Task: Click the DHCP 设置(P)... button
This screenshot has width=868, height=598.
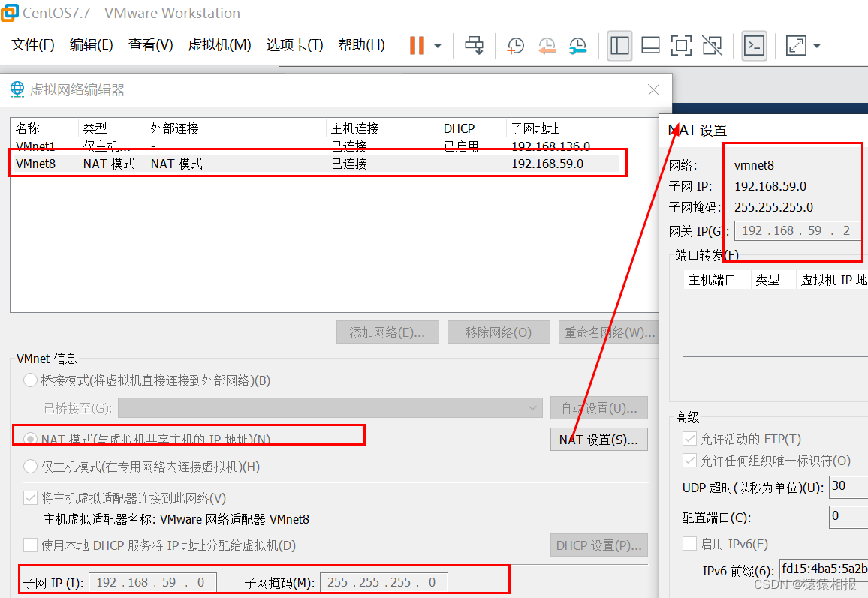Action: click(x=599, y=545)
